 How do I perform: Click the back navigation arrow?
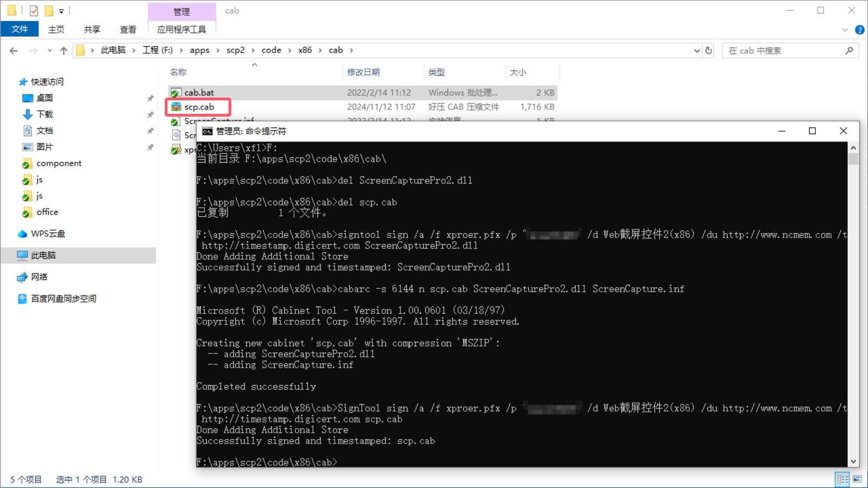tap(14, 50)
